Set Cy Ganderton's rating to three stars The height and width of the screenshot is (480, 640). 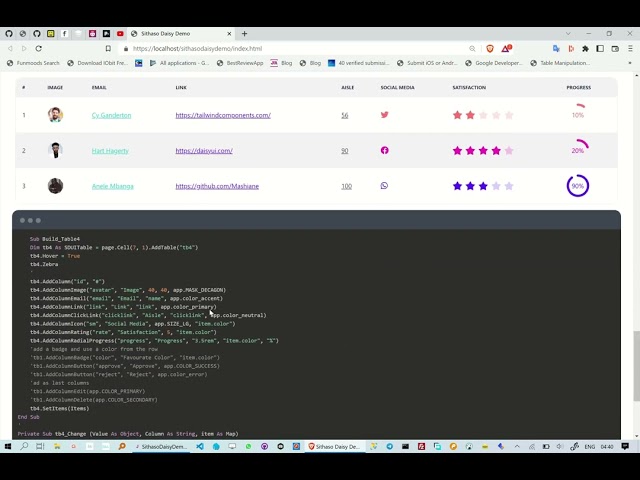[483, 115]
